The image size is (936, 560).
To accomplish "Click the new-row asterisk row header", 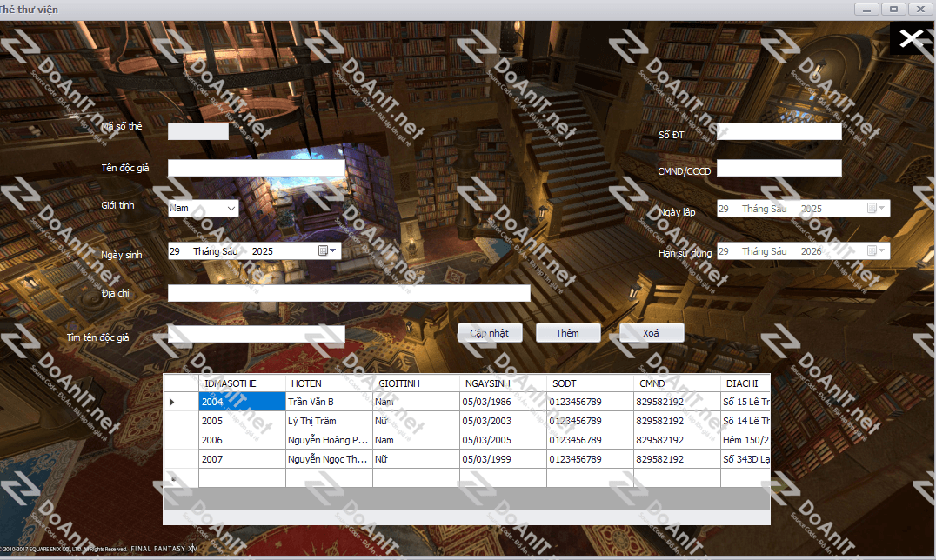I will click(x=181, y=478).
